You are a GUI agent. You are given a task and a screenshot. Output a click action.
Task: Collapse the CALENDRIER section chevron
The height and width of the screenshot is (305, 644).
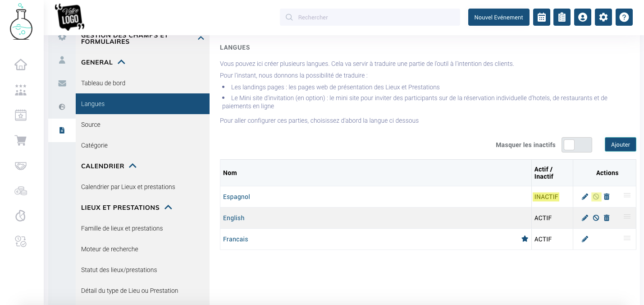(x=132, y=166)
